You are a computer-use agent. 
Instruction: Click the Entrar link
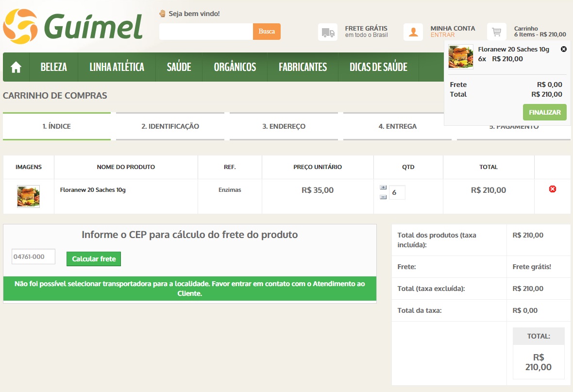(442, 35)
